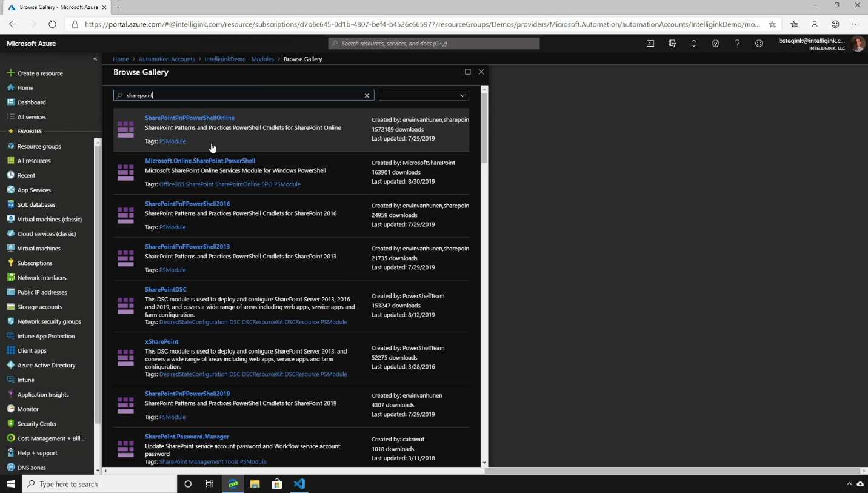Image resolution: width=868 pixels, height=493 pixels.
Task: Open the notifications bell
Action: [x=694, y=44]
